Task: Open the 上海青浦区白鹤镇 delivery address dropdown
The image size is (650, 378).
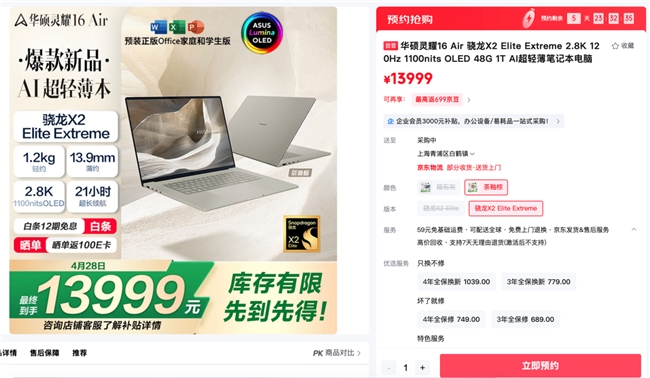Action: pyautogui.click(x=446, y=154)
